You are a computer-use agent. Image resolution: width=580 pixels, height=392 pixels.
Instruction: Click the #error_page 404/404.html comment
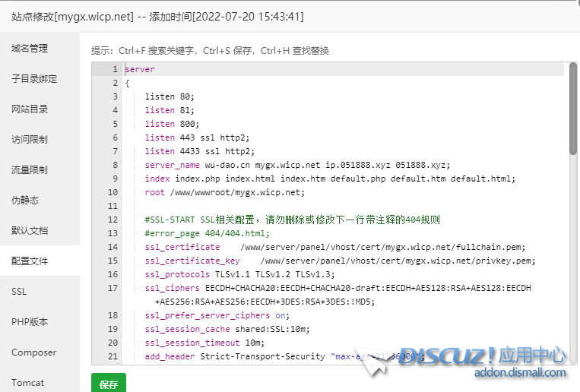pyautogui.click(x=207, y=233)
